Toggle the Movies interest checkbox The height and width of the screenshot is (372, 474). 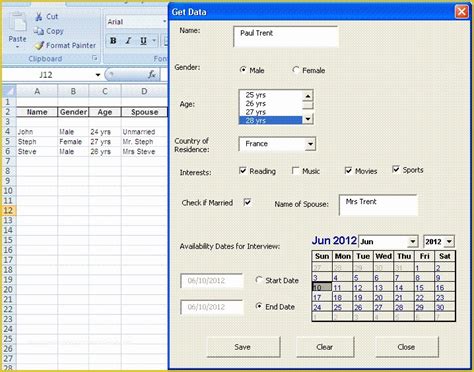348,171
